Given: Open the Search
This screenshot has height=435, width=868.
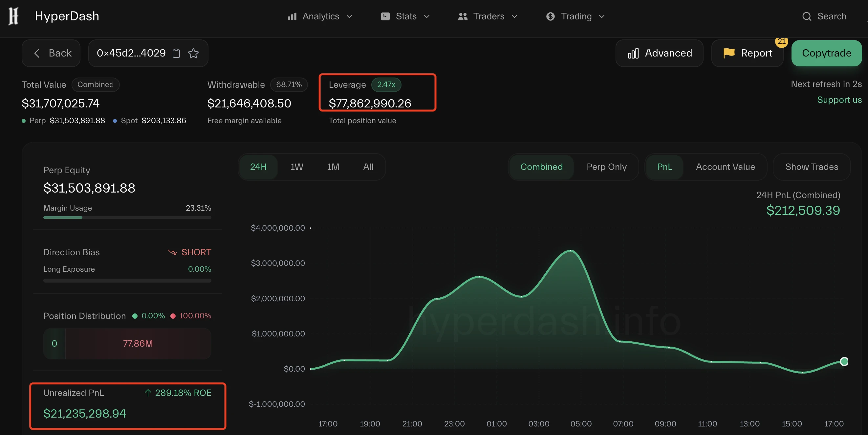Looking at the screenshot, I should coord(824,16).
